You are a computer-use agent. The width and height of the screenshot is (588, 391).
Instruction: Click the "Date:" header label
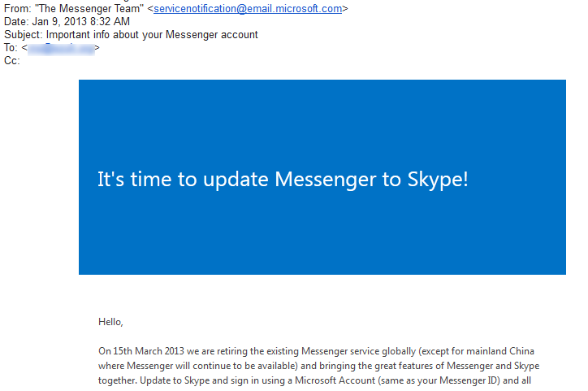pyautogui.click(x=16, y=22)
